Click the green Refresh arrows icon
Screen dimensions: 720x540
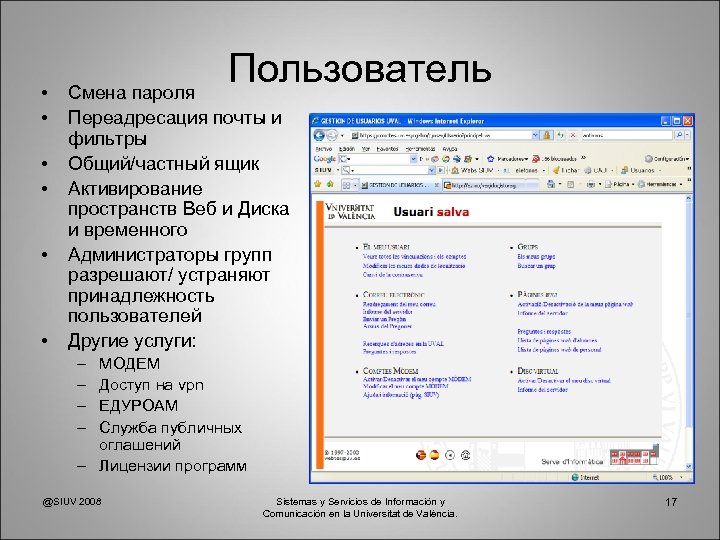click(x=561, y=135)
